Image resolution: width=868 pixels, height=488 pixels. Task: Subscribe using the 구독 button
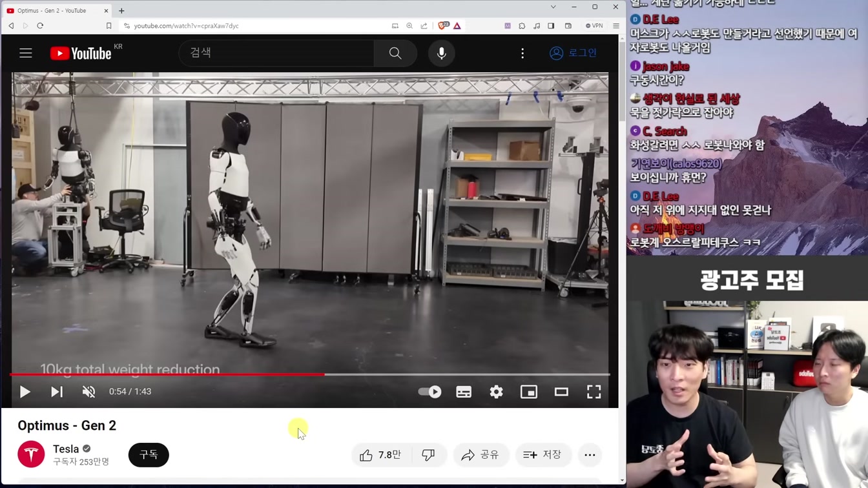point(149,455)
